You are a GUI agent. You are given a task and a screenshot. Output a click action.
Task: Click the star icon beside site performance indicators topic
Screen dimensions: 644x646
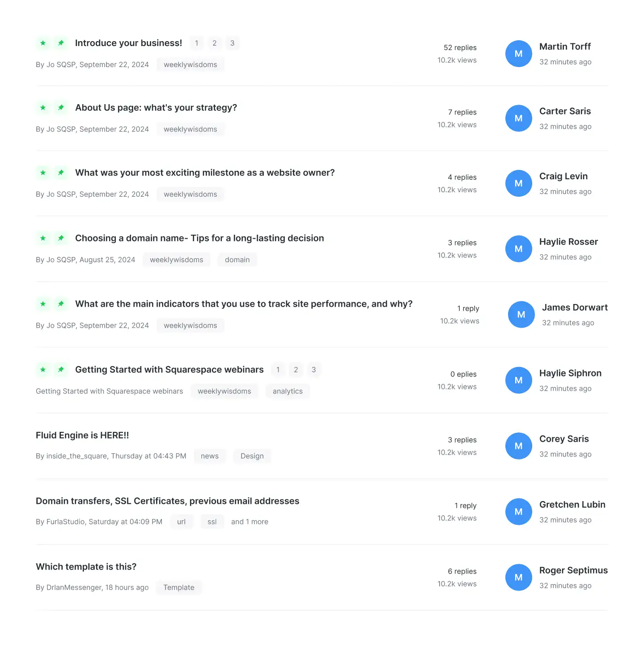[x=43, y=304]
